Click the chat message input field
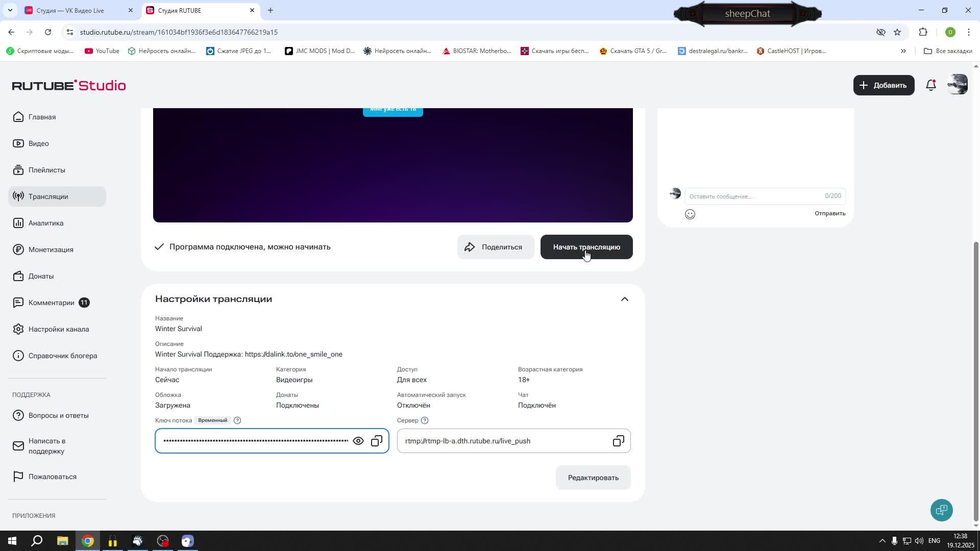This screenshot has width=980, height=551. [x=755, y=196]
